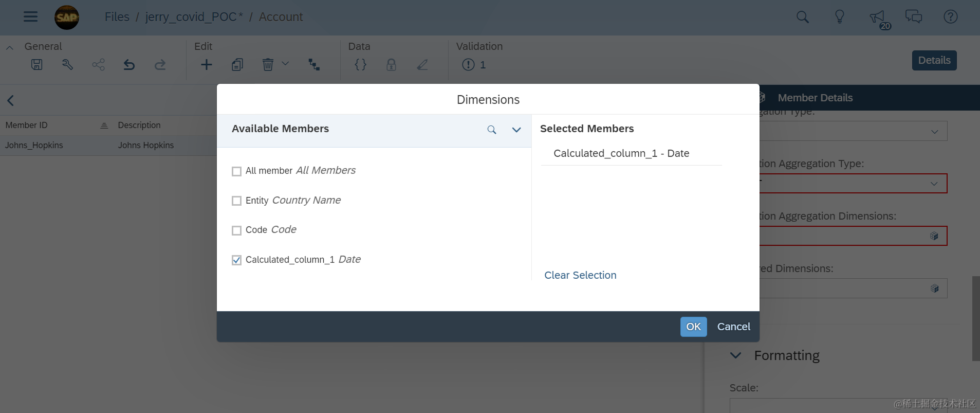Image resolution: width=980 pixels, height=413 pixels.
Task: Click the OK button
Action: (693, 327)
